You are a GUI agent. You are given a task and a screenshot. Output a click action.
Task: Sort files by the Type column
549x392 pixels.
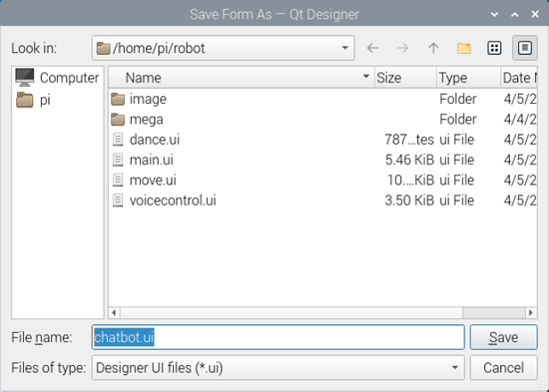point(468,78)
